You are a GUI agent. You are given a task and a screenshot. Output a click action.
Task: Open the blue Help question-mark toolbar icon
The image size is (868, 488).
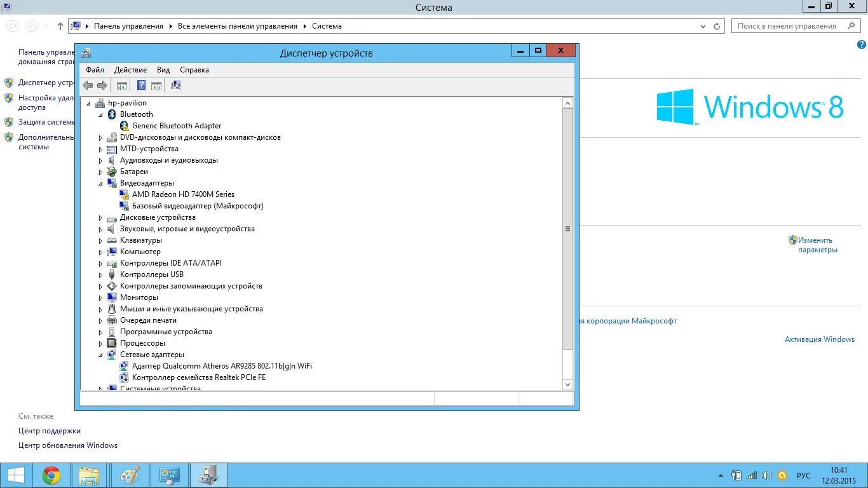coord(142,85)
